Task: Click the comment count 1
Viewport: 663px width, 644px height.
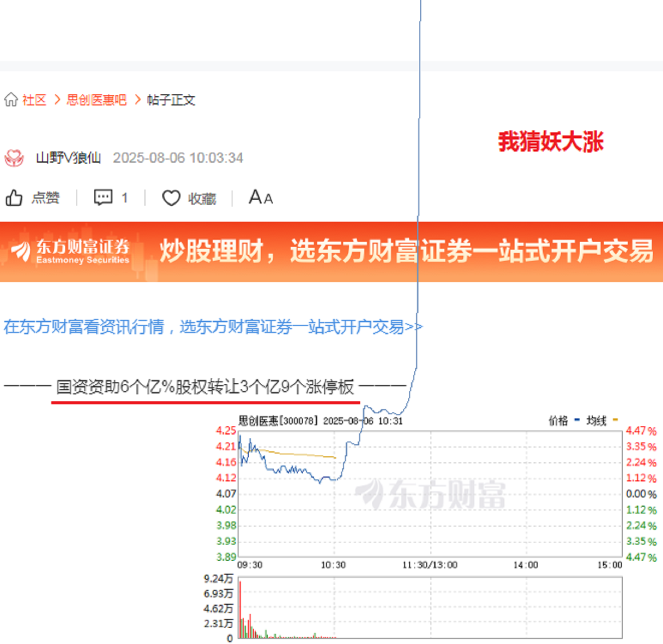Action: [124, 198]
